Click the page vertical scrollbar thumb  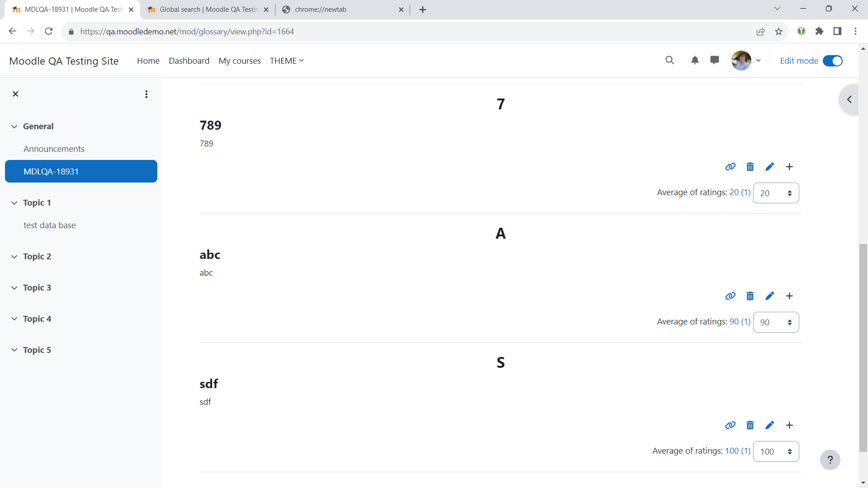pyautogui.click(x=863, y=348)
